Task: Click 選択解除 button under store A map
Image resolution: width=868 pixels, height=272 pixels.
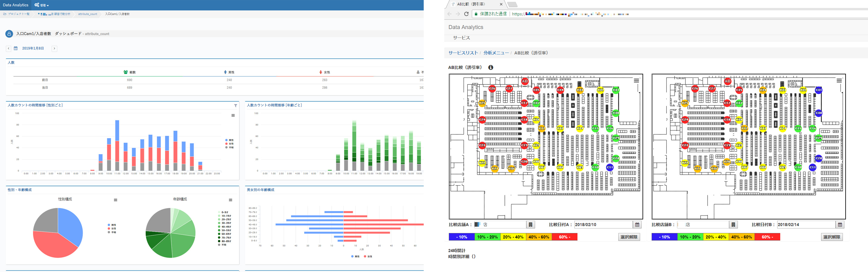Action: tap(629, 237)
